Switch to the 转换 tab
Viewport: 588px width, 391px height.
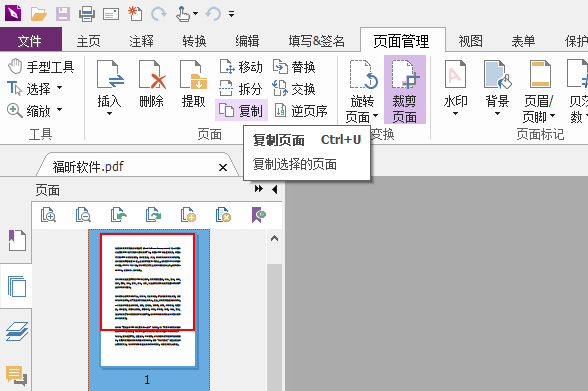click(x=194, y=40)
